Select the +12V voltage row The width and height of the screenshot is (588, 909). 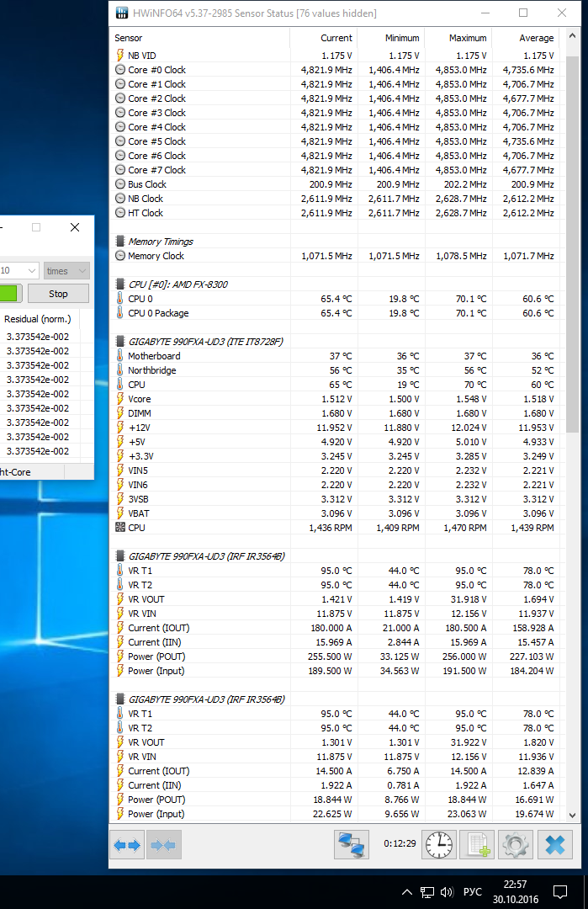click(335, 428)
